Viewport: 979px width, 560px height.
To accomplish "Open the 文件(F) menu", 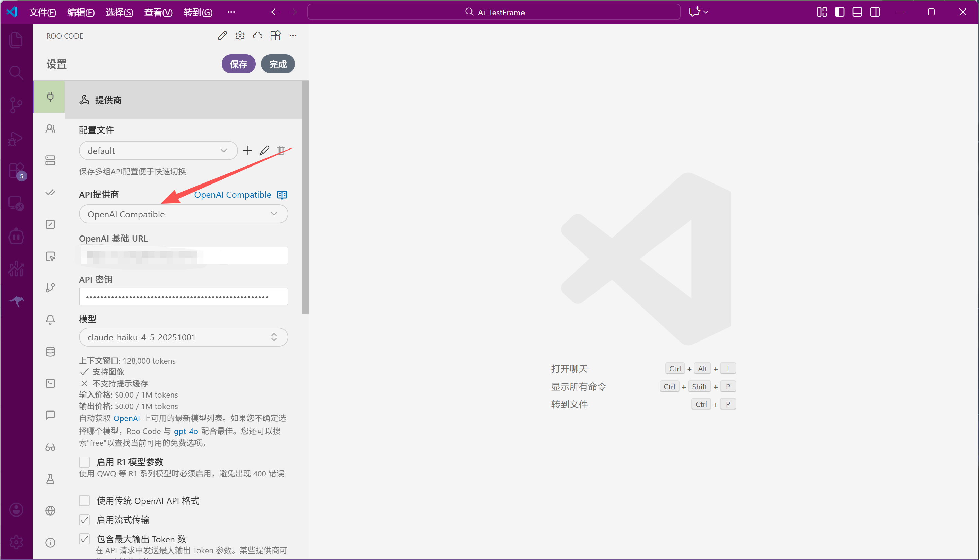I will click(42, 12).
